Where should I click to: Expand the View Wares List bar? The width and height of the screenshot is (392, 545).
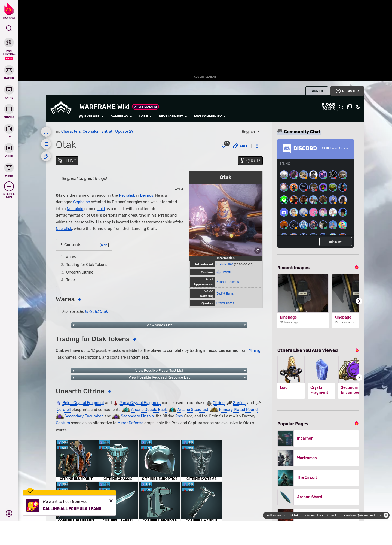159,325
